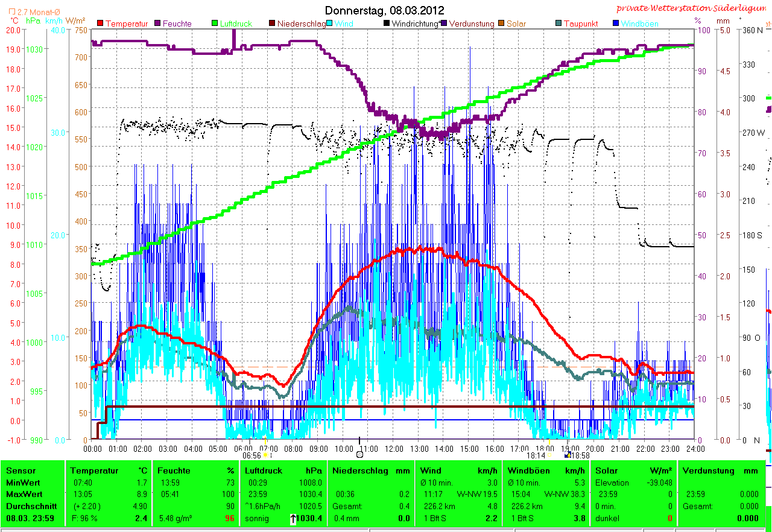The image size is (772, 532).
Task: Click the Verdunstung legend label
Action: tap(472, 24)
